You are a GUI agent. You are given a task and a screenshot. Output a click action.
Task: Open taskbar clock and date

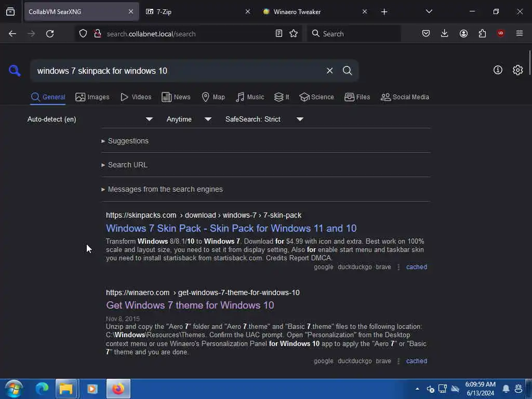(x=480, y=389)
